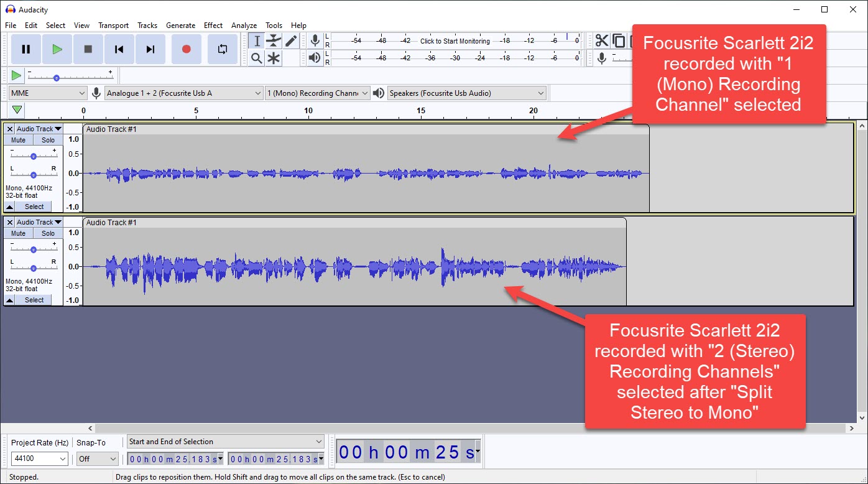Open the second track's Audio Track dropdown menu

[x=39, y=222]
